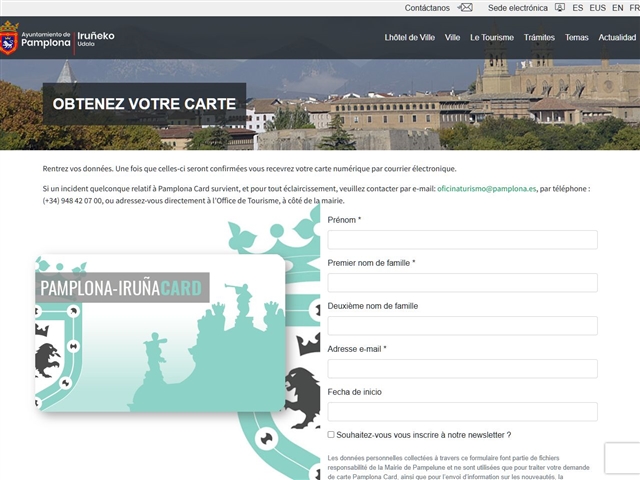Click the phone number (+34) 948 42 07 00
Image resolution: width=640 pixels, height=480 pixels.
point(72,200)
